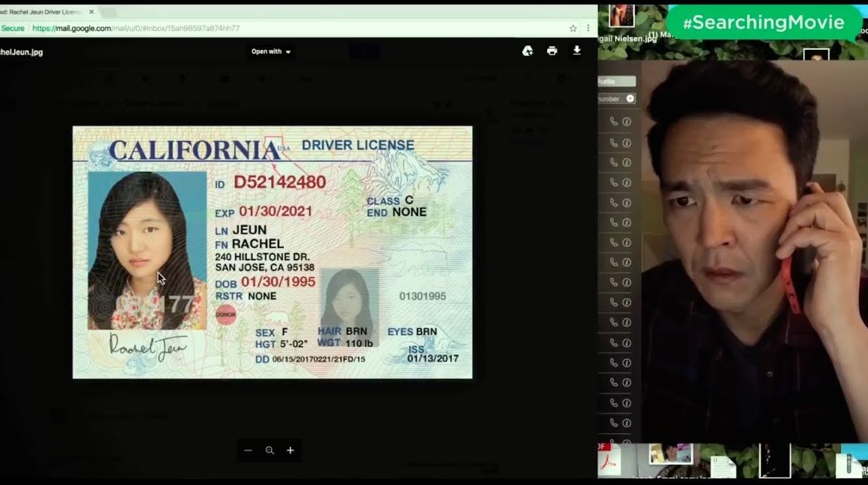
Task: Click the California driver license image
Action: click(272, 252)
